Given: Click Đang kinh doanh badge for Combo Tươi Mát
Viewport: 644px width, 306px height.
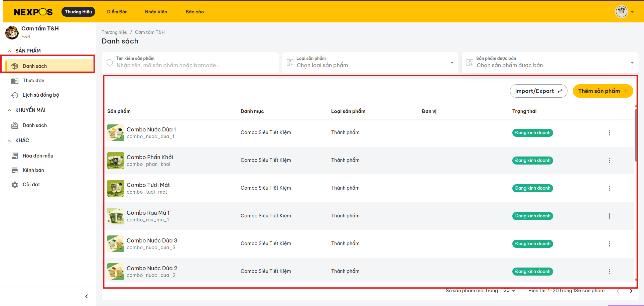Looking at the screenshot, I should pyautogui.click(x=533, y=188).
